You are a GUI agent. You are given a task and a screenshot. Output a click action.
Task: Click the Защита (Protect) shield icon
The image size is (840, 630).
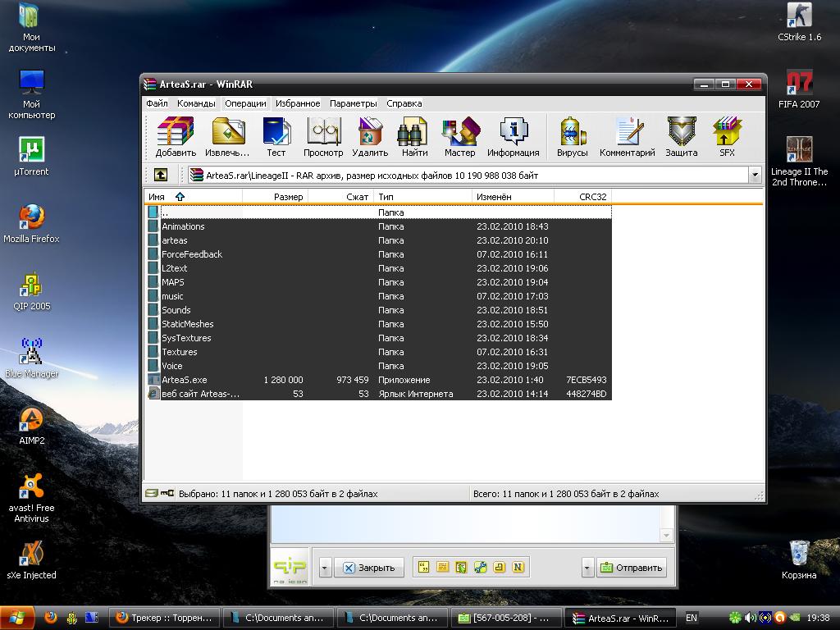682,137
